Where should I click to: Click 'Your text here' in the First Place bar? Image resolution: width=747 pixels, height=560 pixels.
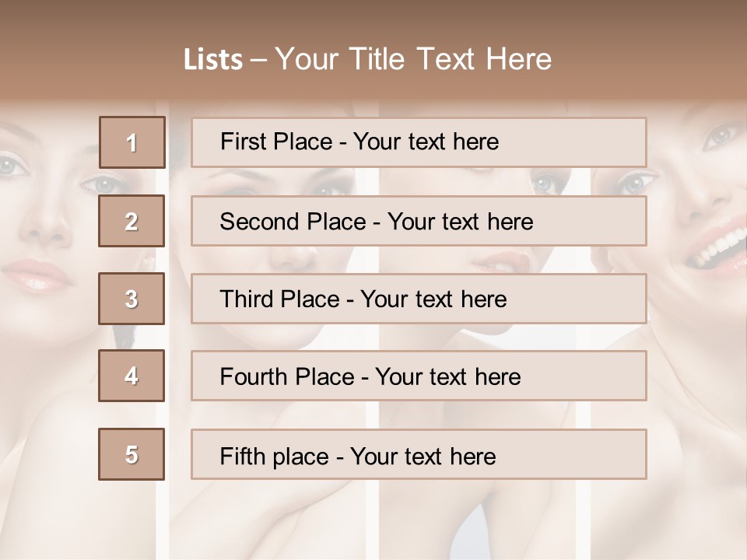tap(426, 142)
